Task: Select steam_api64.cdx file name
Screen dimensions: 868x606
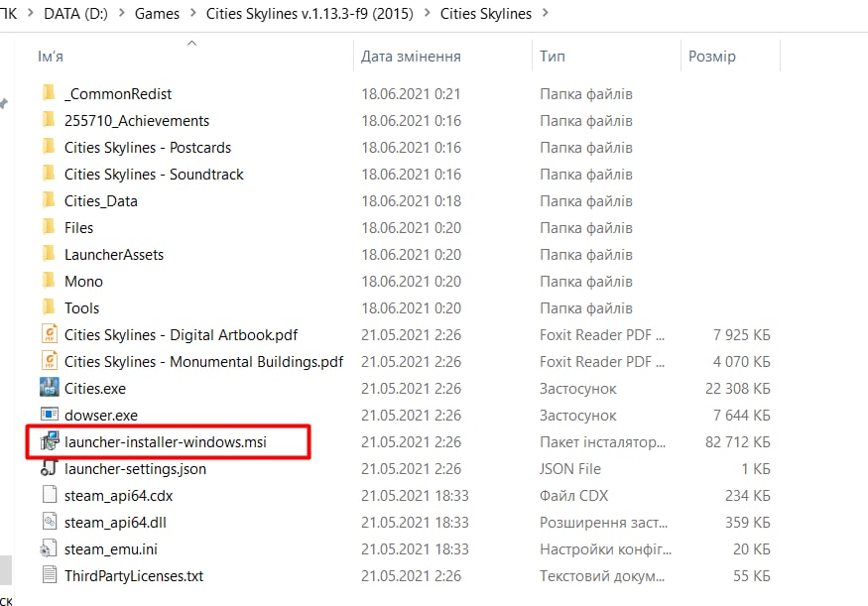Action: coord(118,495)
